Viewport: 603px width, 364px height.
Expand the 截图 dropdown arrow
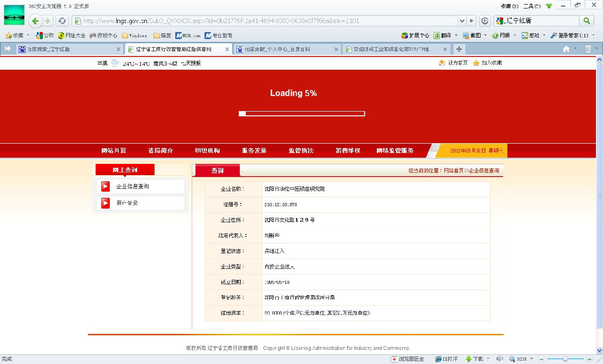click(485, 35)
